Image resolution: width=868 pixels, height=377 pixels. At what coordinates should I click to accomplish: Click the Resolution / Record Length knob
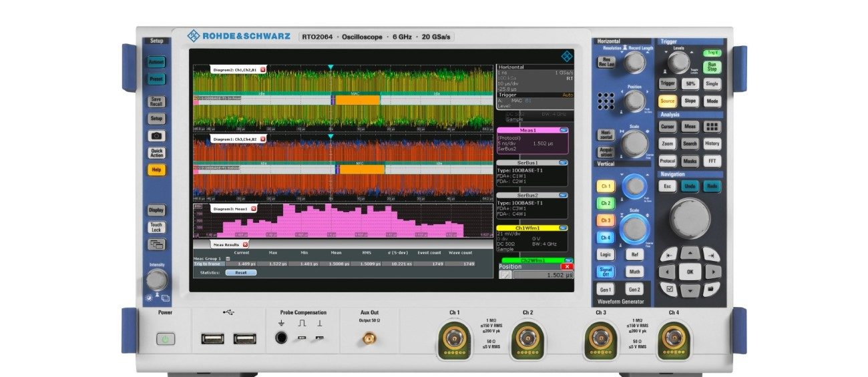coord(634,62)
